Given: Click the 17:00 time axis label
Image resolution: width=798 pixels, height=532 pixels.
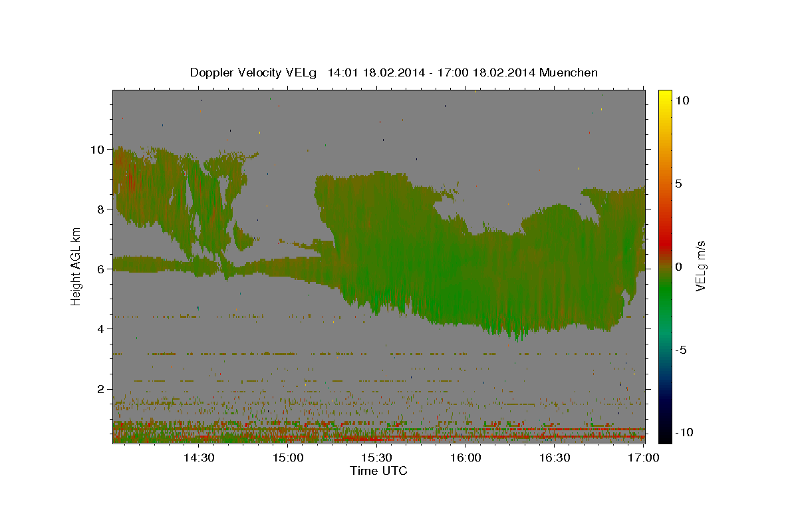Looking at the screenshot, I should 644,458.
